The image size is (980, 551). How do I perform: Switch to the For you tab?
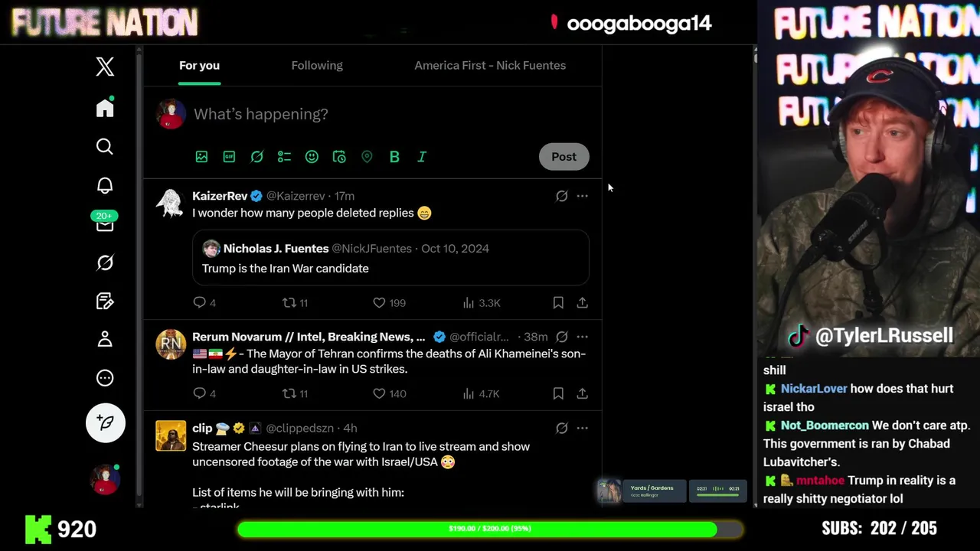point(199,65)
